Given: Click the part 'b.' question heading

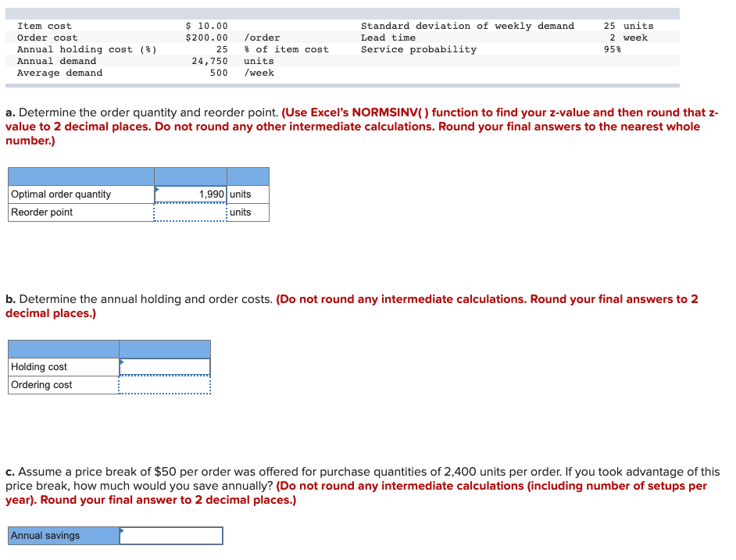Looking at the screenshot, I should coord(139,299).
